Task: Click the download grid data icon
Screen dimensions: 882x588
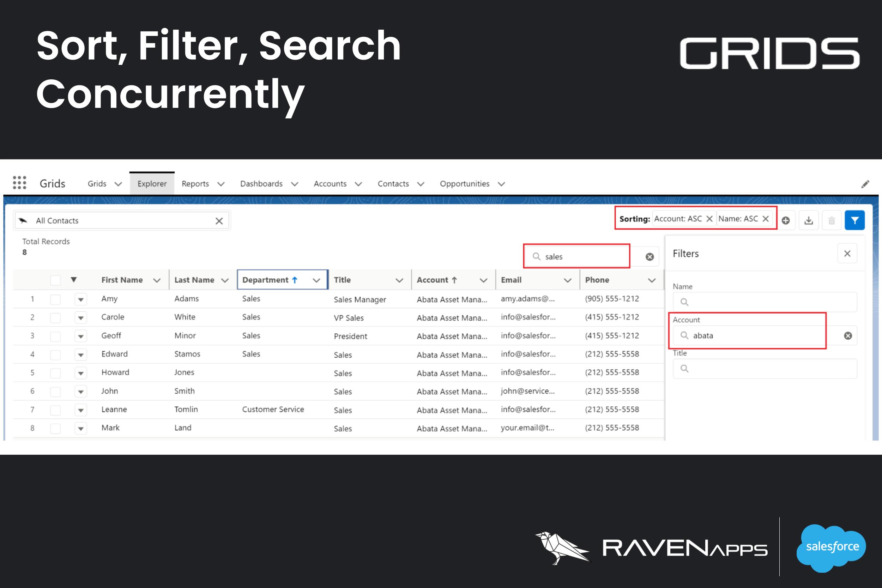Action: (x=809, y=220)
